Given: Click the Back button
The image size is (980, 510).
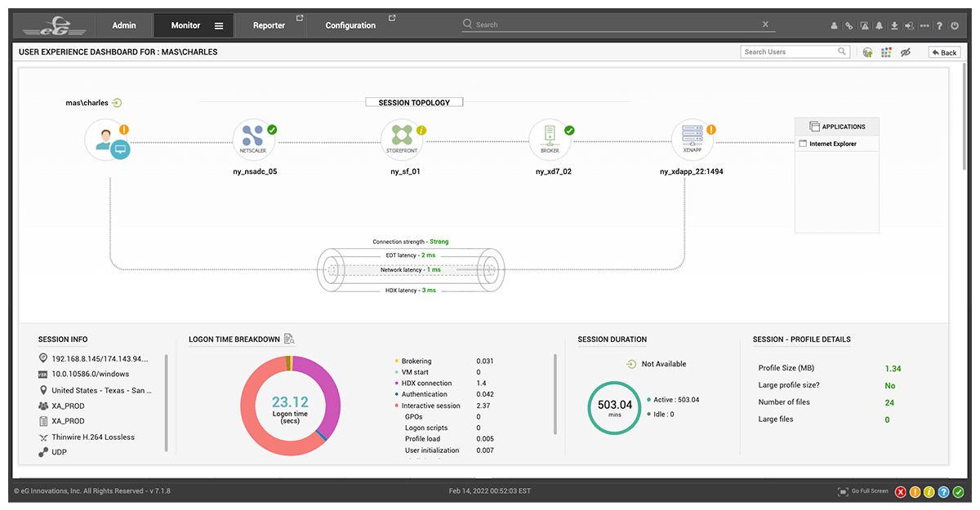Looking at the screenshot, I should [944, 52].
